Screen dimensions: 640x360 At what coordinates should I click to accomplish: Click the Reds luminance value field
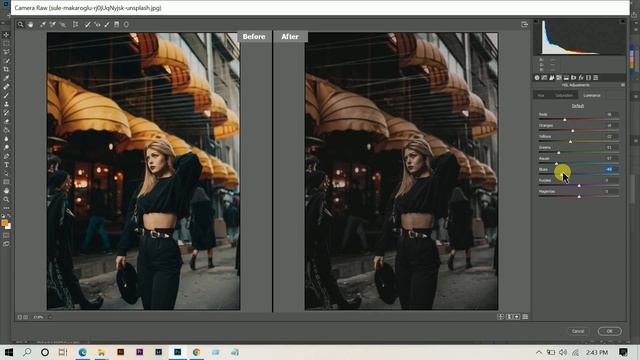click(x=610, y=115)
